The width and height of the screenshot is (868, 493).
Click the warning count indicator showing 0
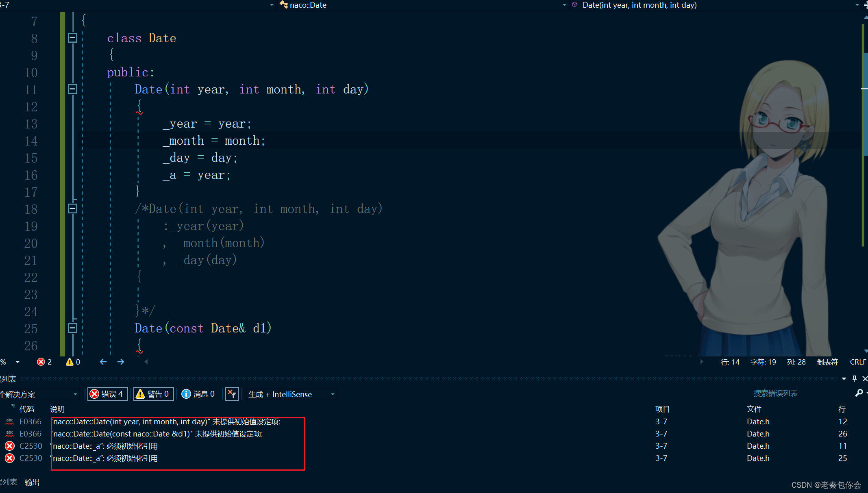[73, 362]
